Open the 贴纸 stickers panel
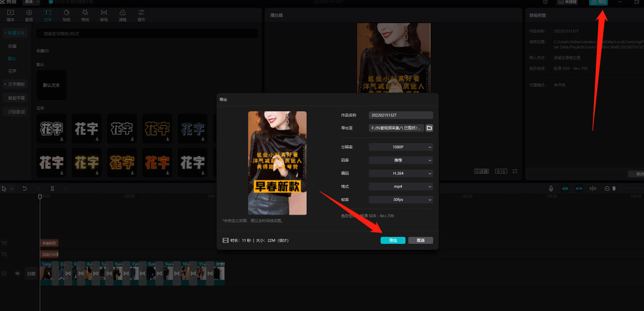Screen dimensions: 644x311 (x=66, y=15)
